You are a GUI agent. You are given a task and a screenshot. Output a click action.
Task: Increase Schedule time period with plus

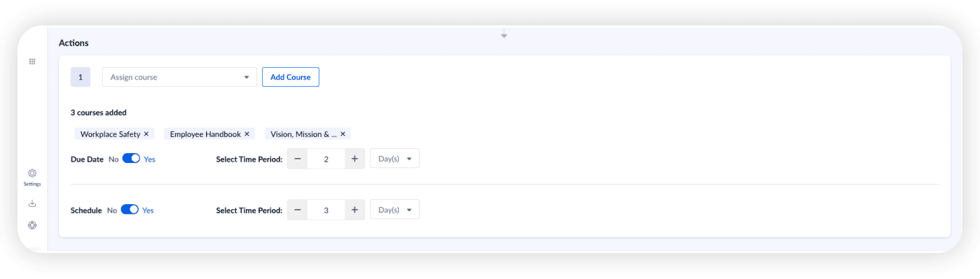(x=354, y=210)
